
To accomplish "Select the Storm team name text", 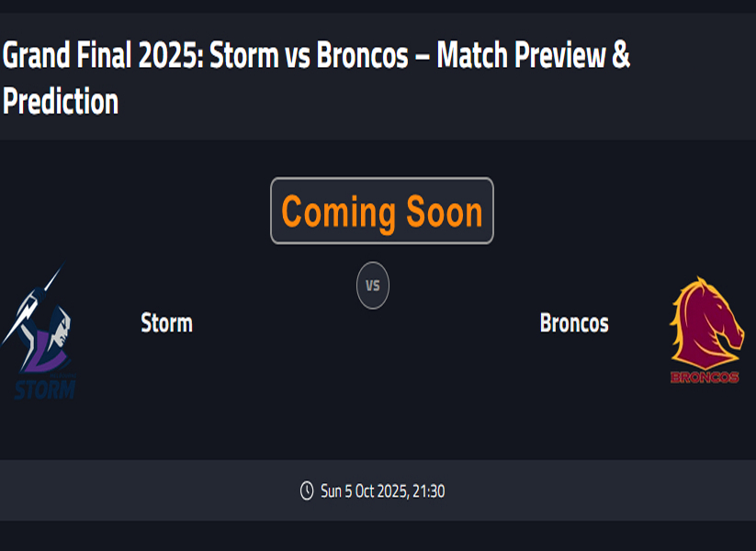I will click(x=164, y=323).
